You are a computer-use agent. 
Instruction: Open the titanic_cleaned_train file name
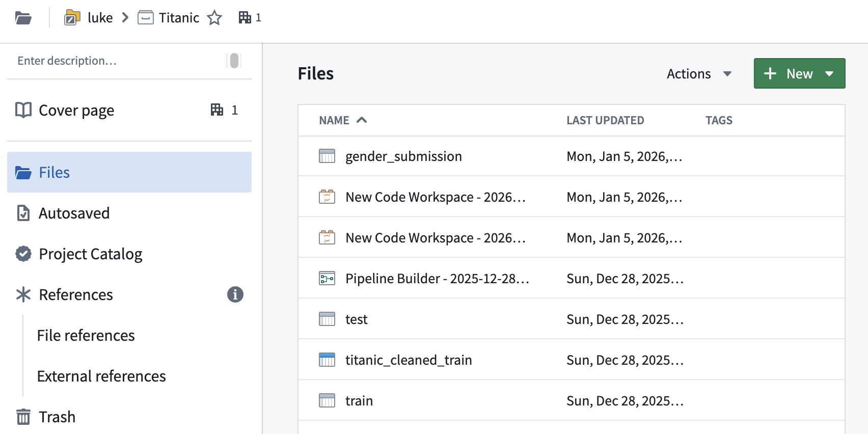tap(409, 360)
